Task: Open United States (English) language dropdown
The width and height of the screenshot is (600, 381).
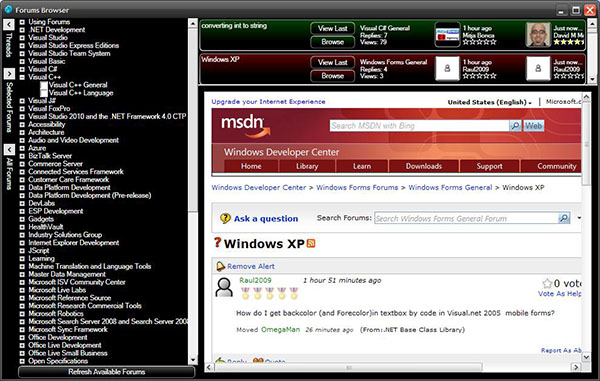Action: tap(489, 102)
